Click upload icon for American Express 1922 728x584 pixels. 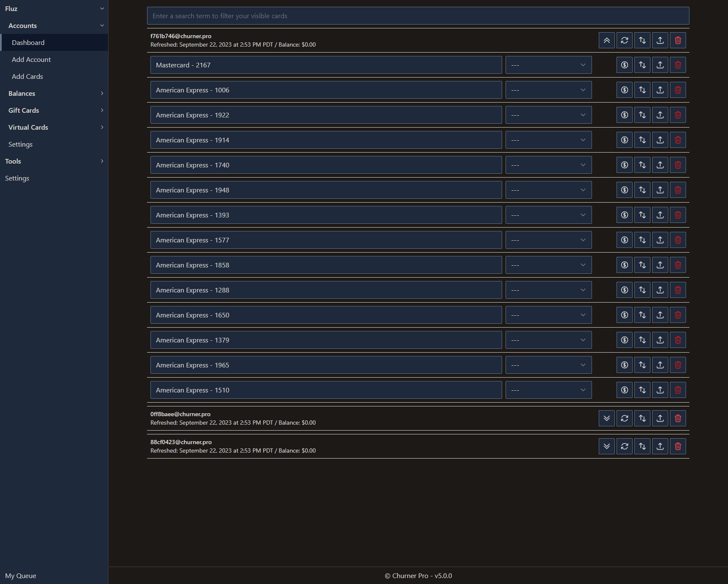coord(660,115)
